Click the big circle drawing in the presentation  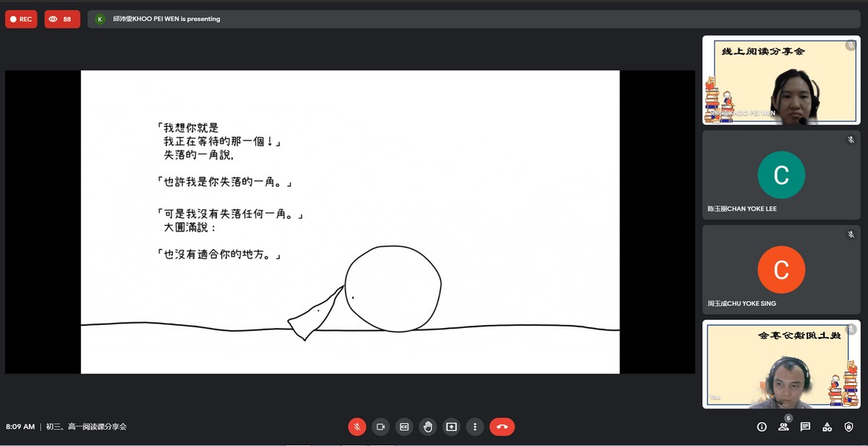coord(393,289)
